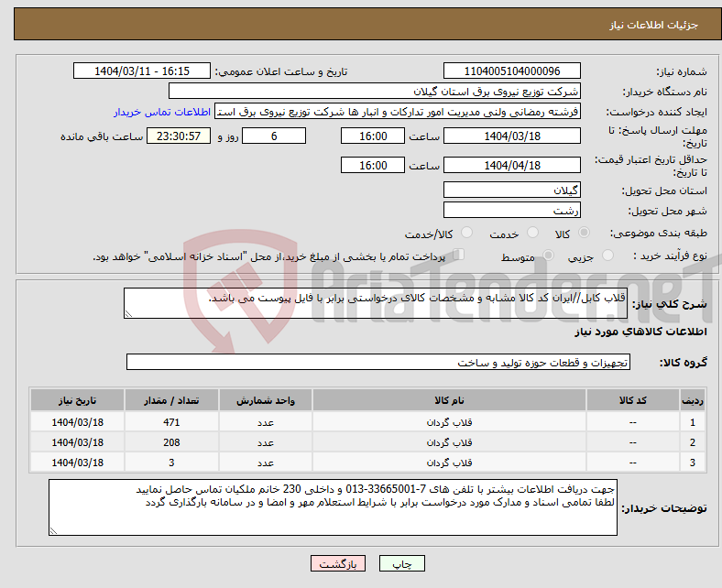The height and width of the screenshot is (588, 722).
Task: Click the چاپ print button
Action: tap(402, 563)
